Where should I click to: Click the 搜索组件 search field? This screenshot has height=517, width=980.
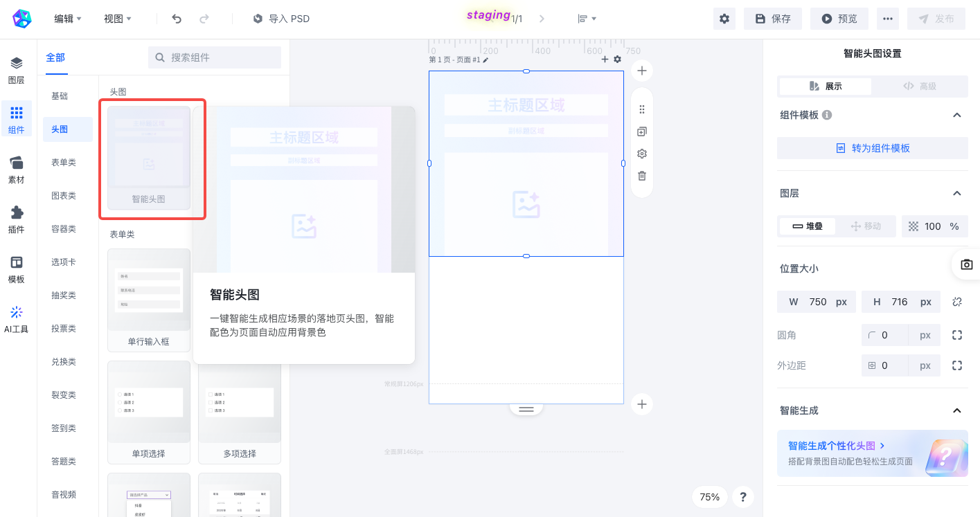tap(215, 57)
